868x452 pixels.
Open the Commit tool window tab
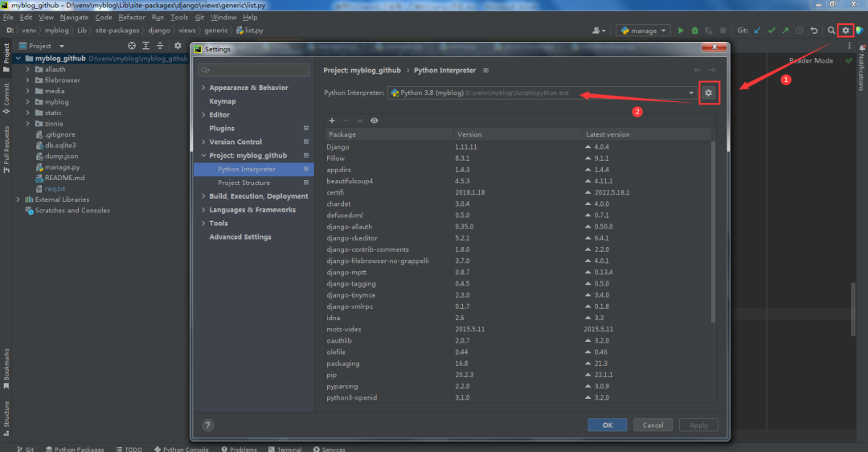[6, 98]
